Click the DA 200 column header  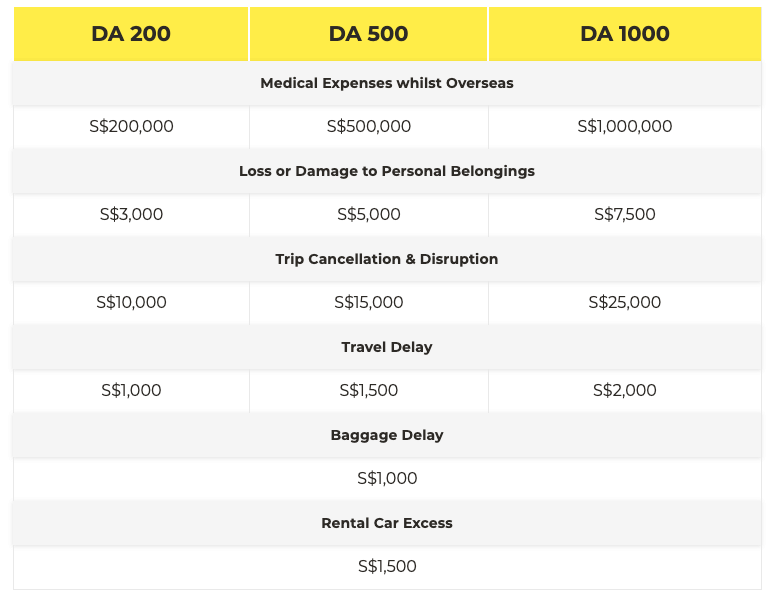pyautogui.click(x=131, y=33)
